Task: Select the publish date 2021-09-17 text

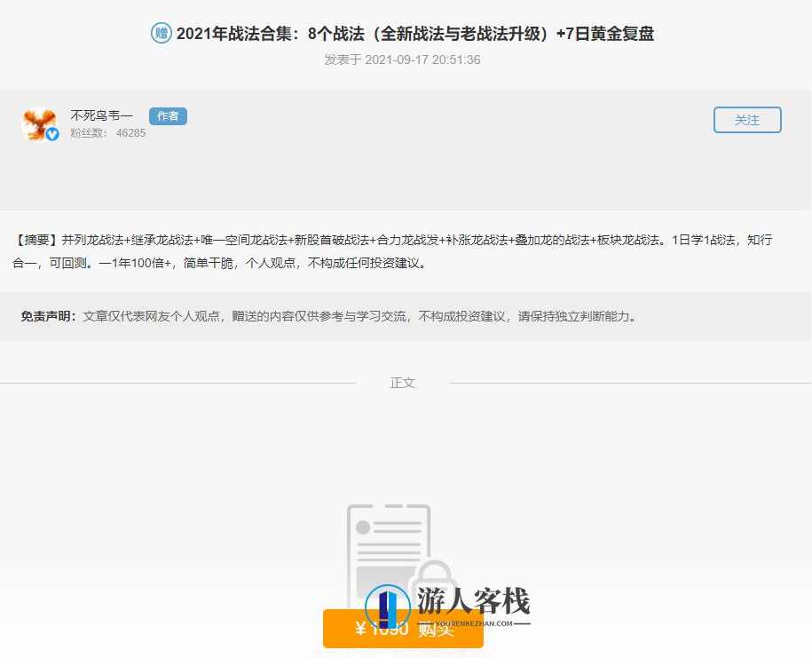Action: pyautogui.click(x=402, y=59)
